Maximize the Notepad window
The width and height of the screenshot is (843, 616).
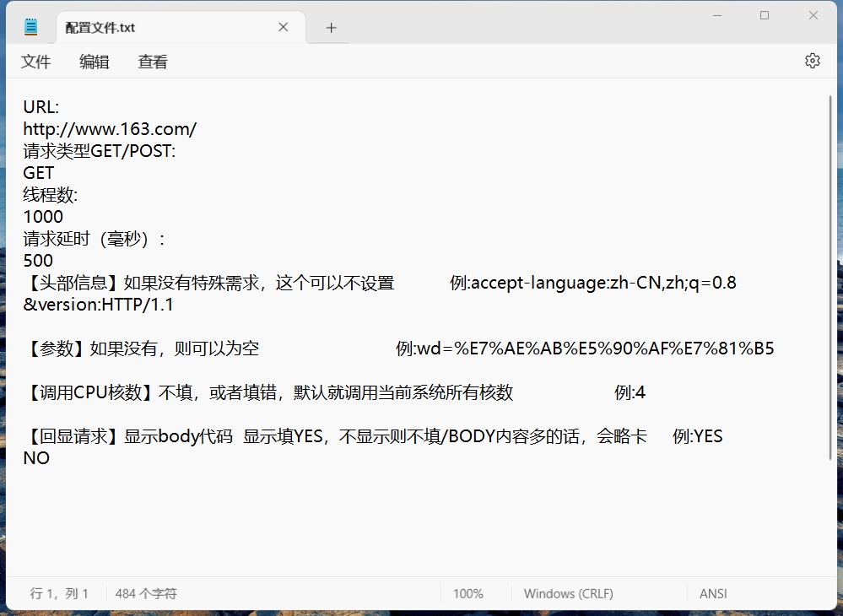point(765,15)
